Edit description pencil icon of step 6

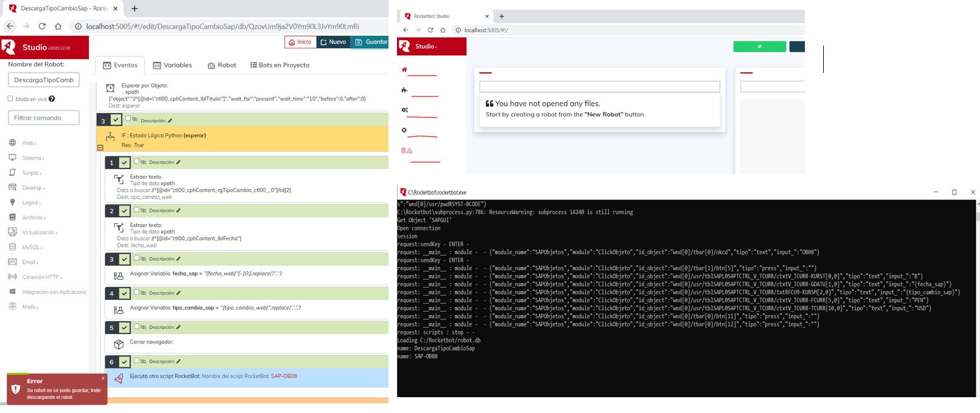coord(178,361)
